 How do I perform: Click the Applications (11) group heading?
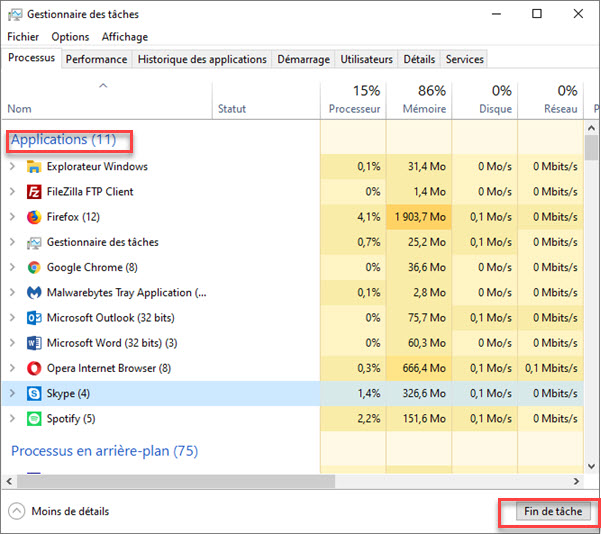point(64,140)
